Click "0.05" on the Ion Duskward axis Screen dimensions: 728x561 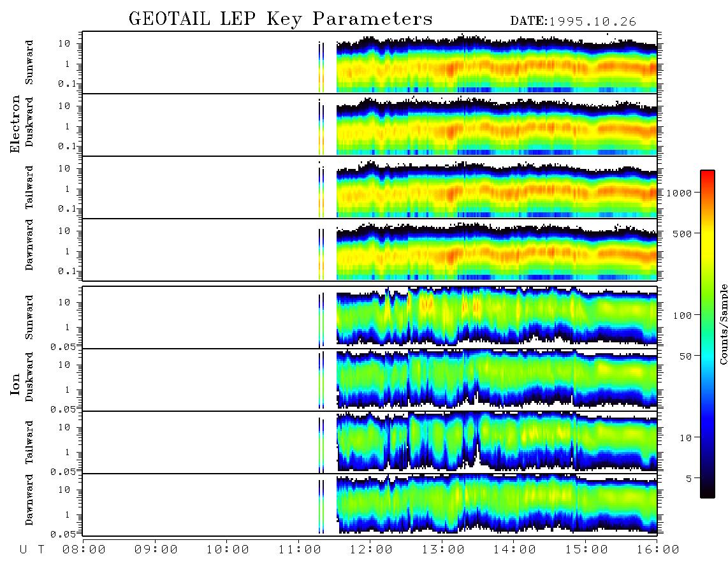[x=63, y=409]
